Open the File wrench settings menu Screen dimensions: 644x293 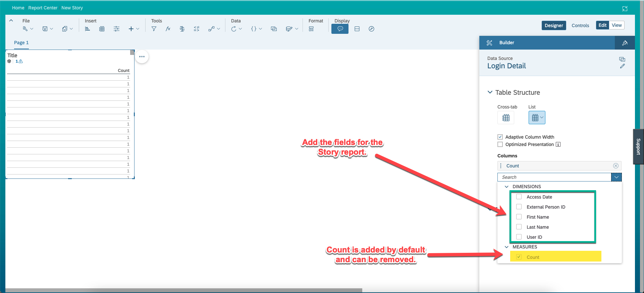(x=25, y=29)
